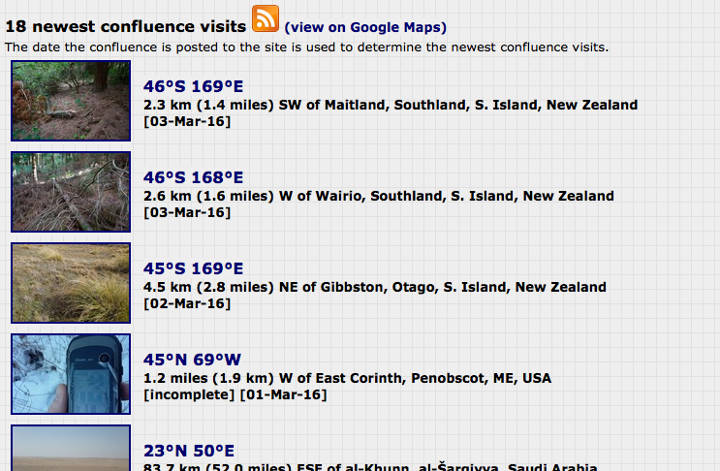Screen dimensions: 720x471
Task: Open the orange RSS feed icon
Action: click(265, 18)
